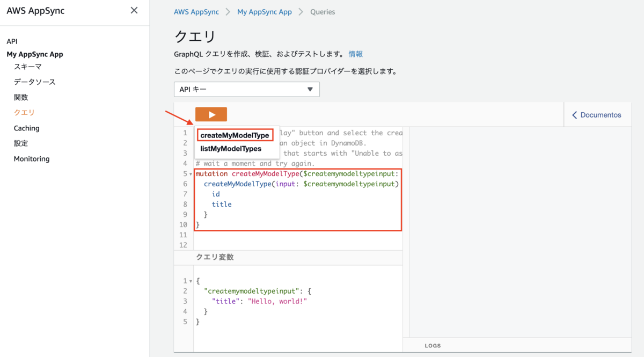Select My AppSync App in the sidebar
The height and width of the screenshot is (357, 644).
[x=34, y=54]
